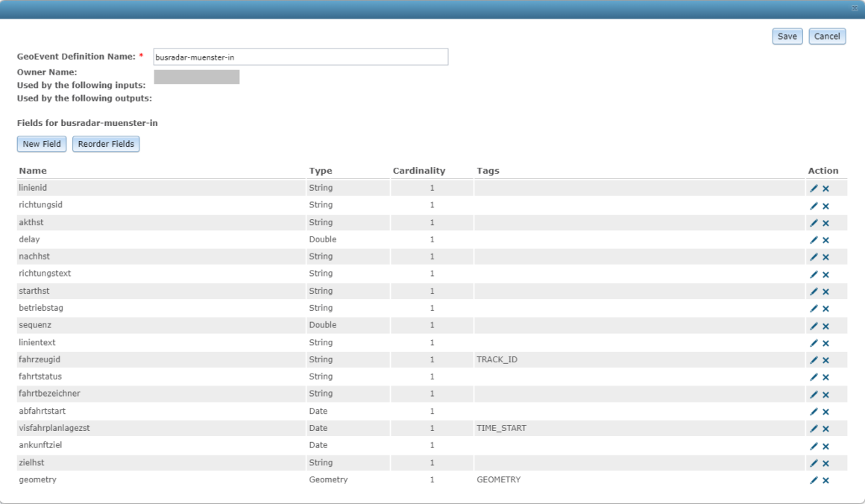The width and height of the screenshot is (865, 504).
Task: Click the Date type of abfahrtstart
Action: [x=318, y=411]
